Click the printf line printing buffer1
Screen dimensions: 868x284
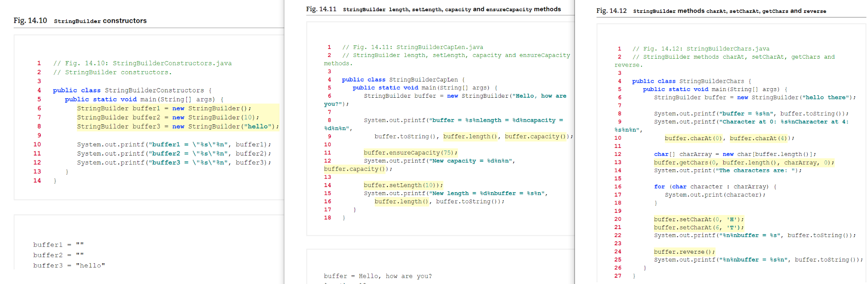coord(174,145)
